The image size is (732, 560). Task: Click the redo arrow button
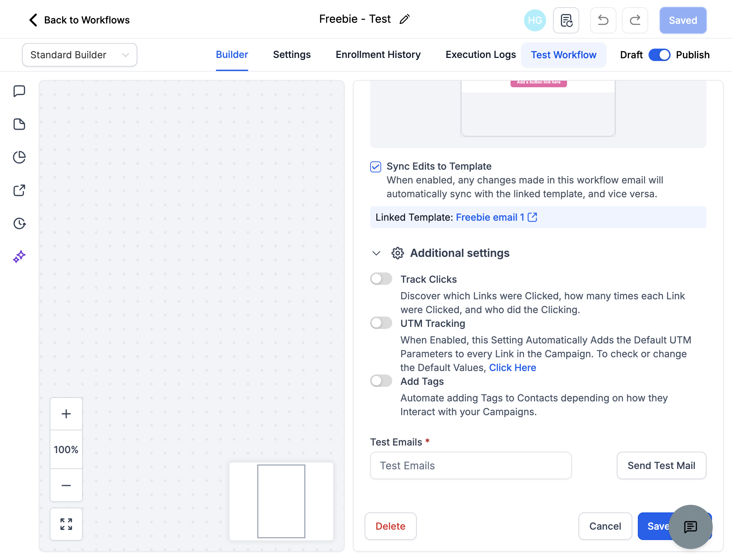pyautogui.click(x=635, y=20)
